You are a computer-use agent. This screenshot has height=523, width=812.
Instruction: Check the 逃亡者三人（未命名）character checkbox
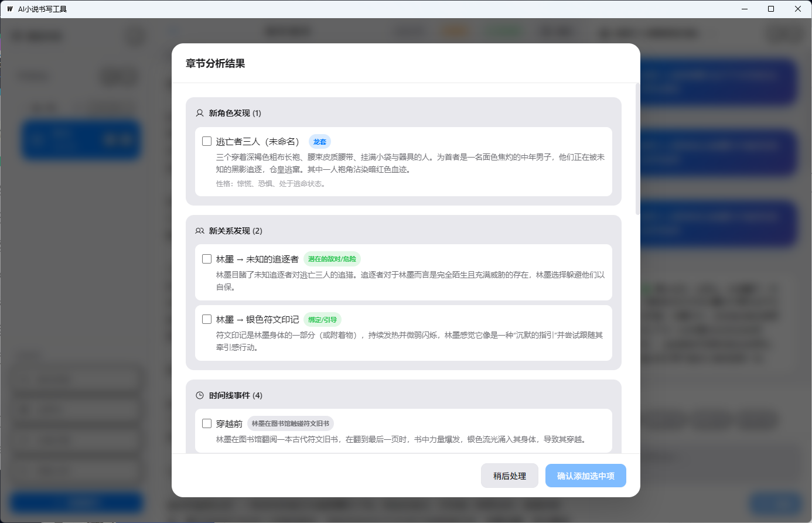tap(207, 141)
